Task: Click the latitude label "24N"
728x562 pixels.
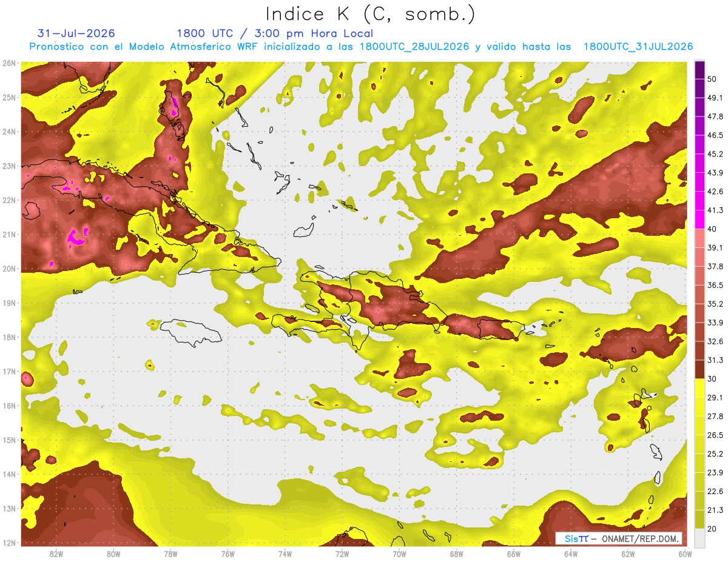Action: (x=9, y=132)
